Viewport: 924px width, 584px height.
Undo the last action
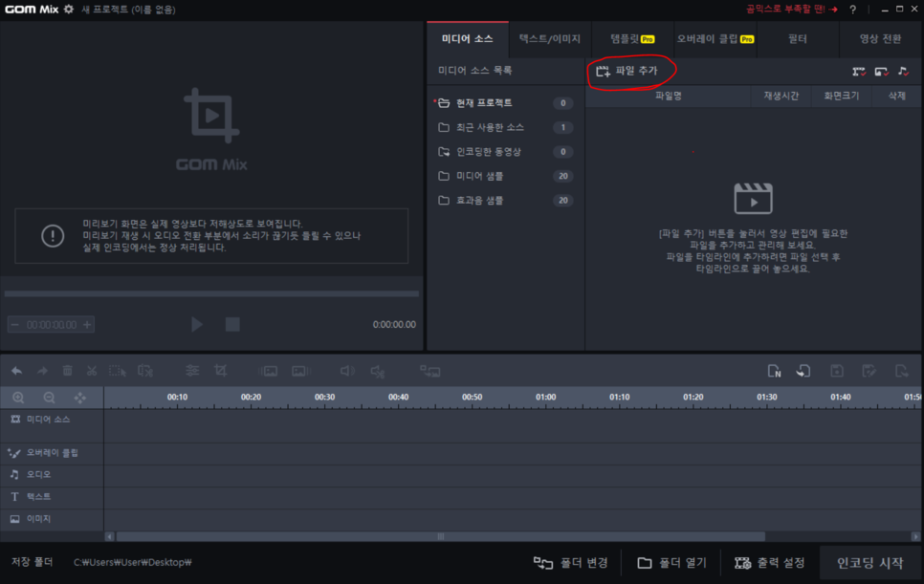16,371
